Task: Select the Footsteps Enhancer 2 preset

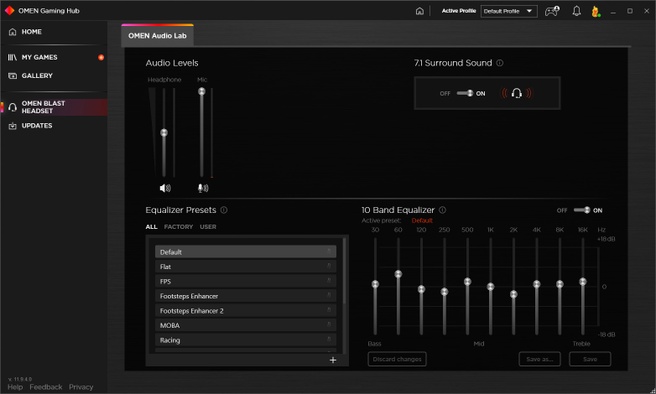Action: point(246,310)
